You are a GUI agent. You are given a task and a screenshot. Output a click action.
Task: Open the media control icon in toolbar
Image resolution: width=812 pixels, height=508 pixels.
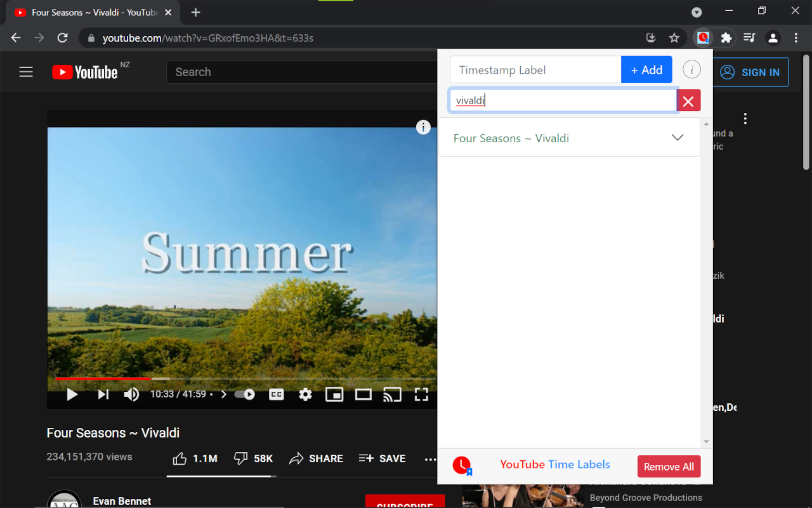click(749, 38)
